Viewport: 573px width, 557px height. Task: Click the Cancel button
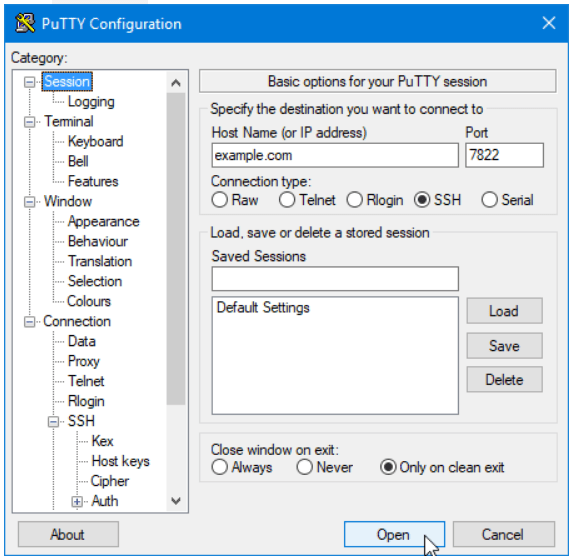(x=504, y=534)
